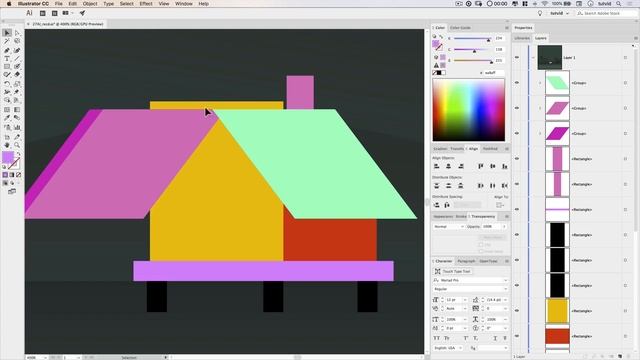Select the Rotate tool
Viewport: 640px width, 360px height.
coord(7,84)
